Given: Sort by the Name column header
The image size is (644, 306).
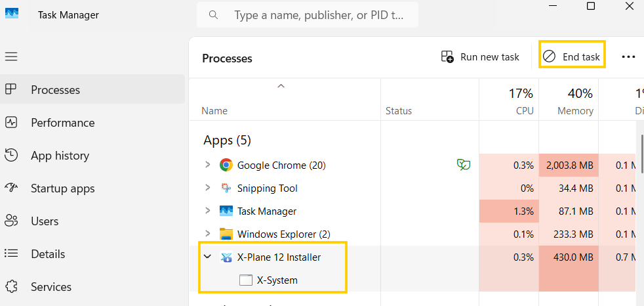Looking at the screenshot, I should pyautogui.click(x=285, y=100).
